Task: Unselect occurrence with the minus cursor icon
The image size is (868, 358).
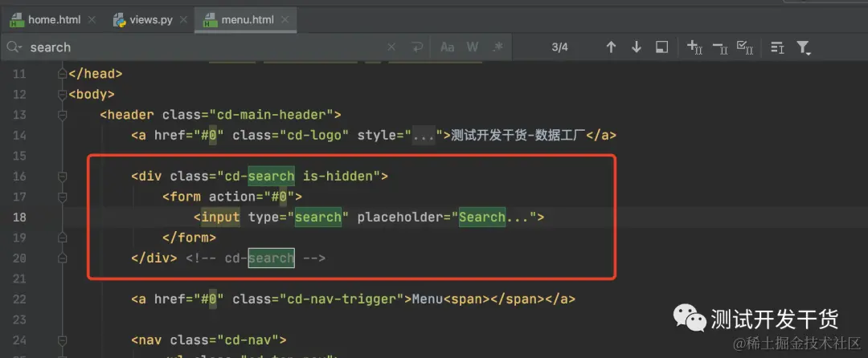Action: (x=720, y=48)
